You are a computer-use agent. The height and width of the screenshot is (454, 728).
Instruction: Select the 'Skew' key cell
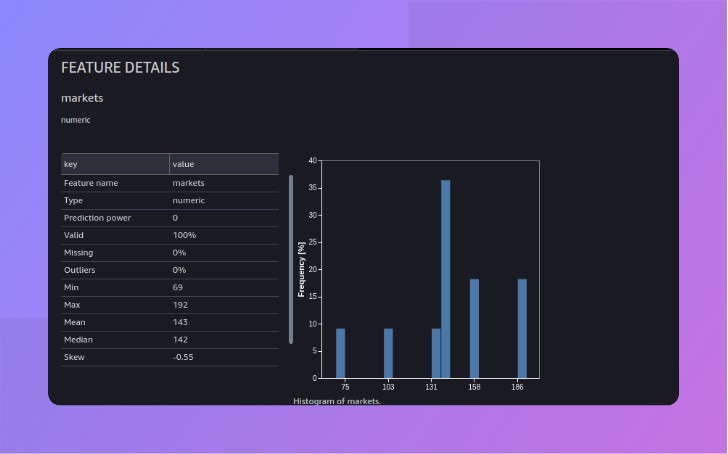tap(74, 357)
